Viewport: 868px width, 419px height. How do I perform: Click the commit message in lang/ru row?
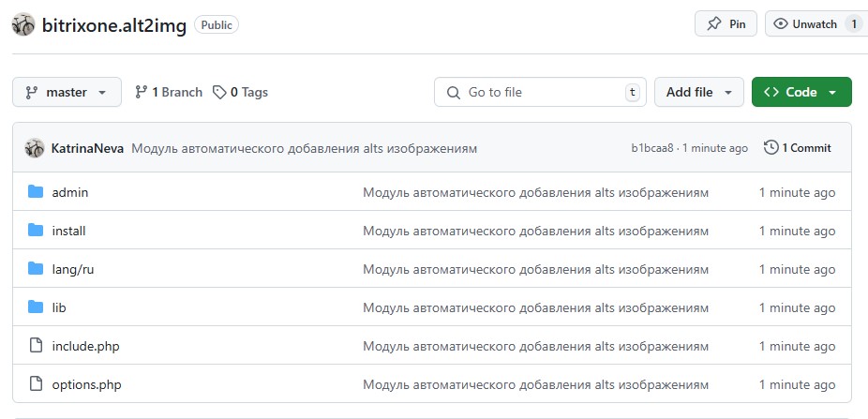[x=535, y=270]
